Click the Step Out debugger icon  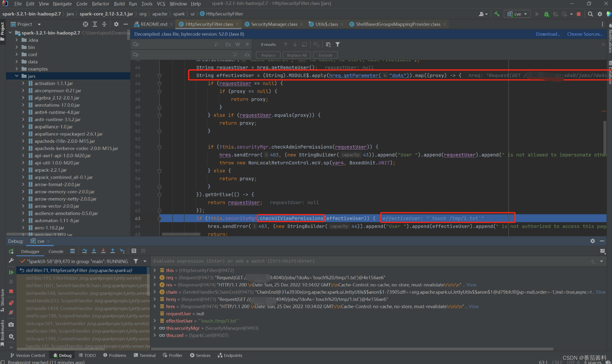click(113, 251)
